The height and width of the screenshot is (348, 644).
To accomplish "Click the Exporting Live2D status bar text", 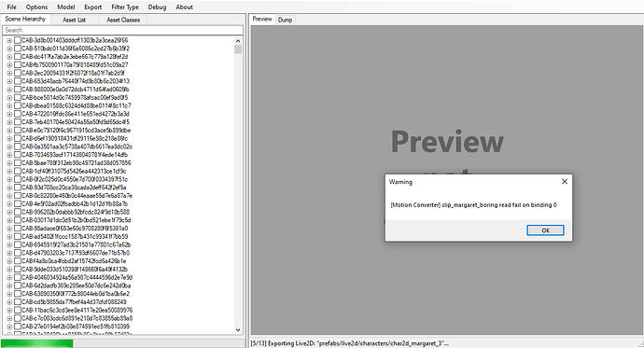I will 350,343.
